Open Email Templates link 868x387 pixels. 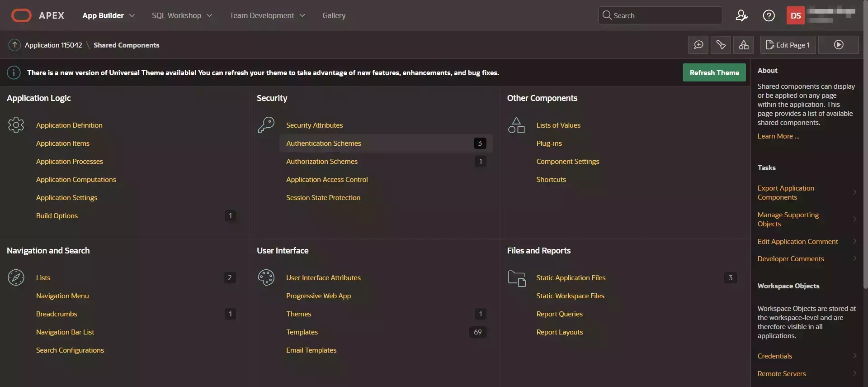pos(311,350)
